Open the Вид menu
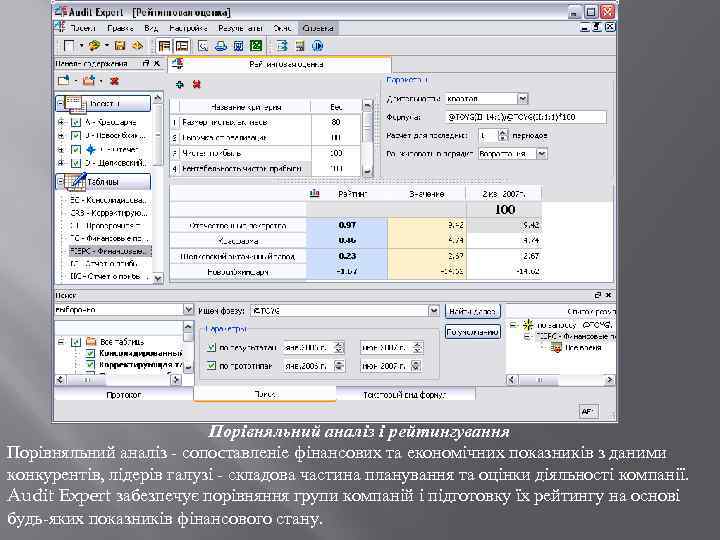 [151, 28]
